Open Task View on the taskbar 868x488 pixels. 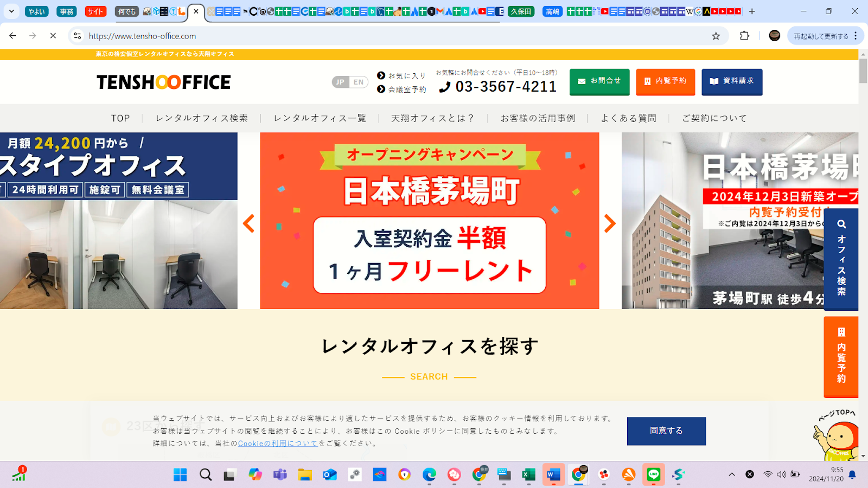tap(230, 475)
